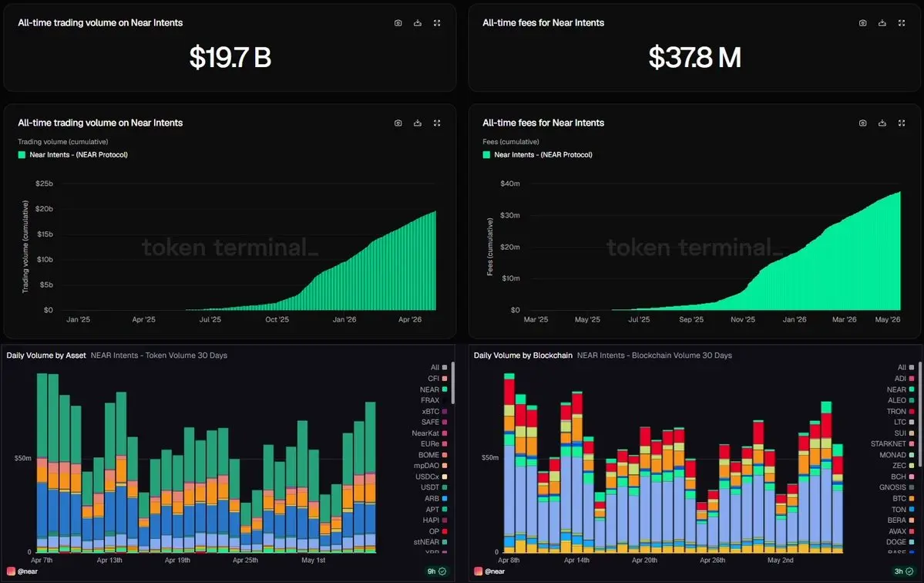
Task: Click download icon on the $19.7 B card
Action: point(418,23)
